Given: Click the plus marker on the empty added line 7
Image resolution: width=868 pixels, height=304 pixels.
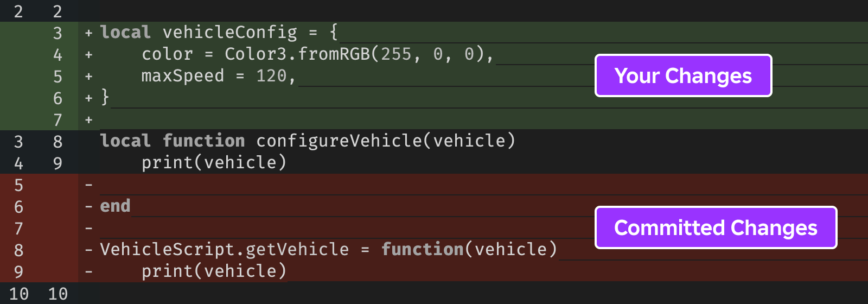Looking at the screenshot, I should [88, 120].
